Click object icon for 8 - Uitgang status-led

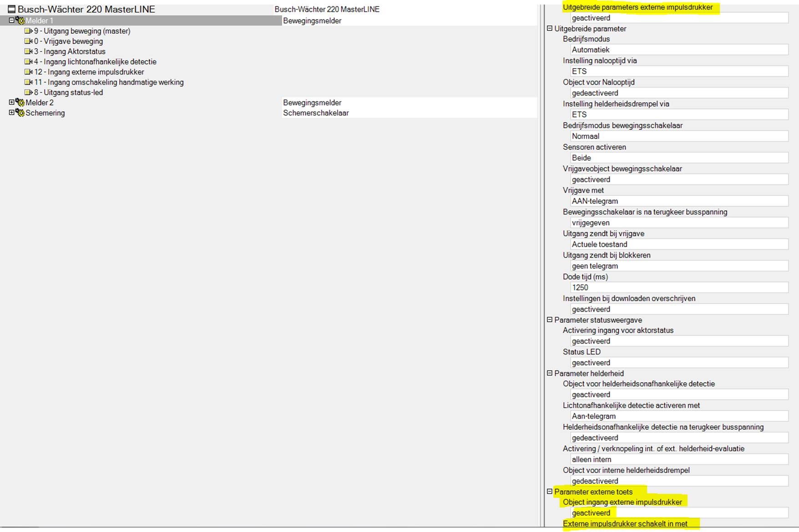(29, 92)
